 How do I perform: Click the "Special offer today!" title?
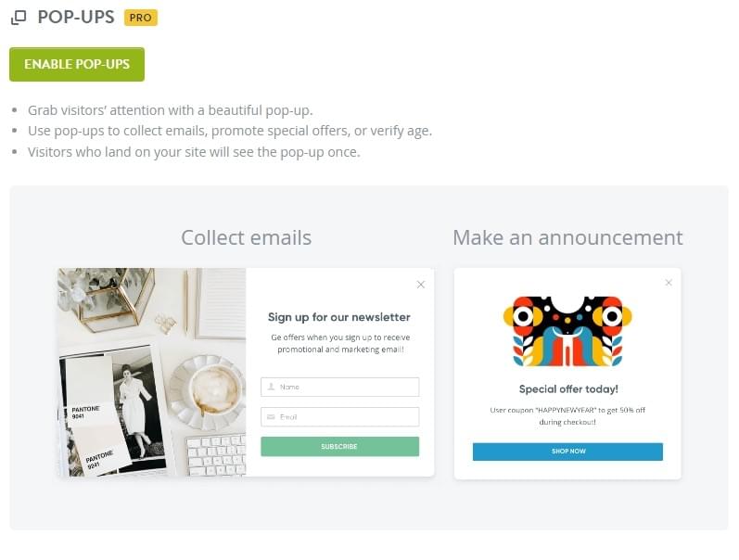point(567,389)
